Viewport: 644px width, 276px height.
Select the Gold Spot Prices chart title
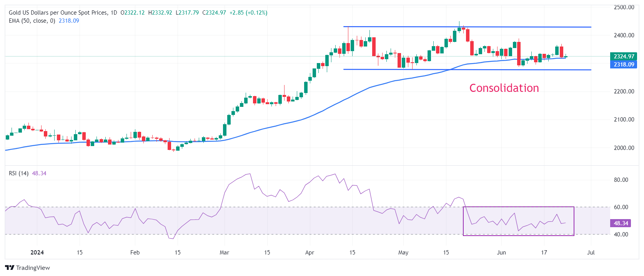[58, 13]
